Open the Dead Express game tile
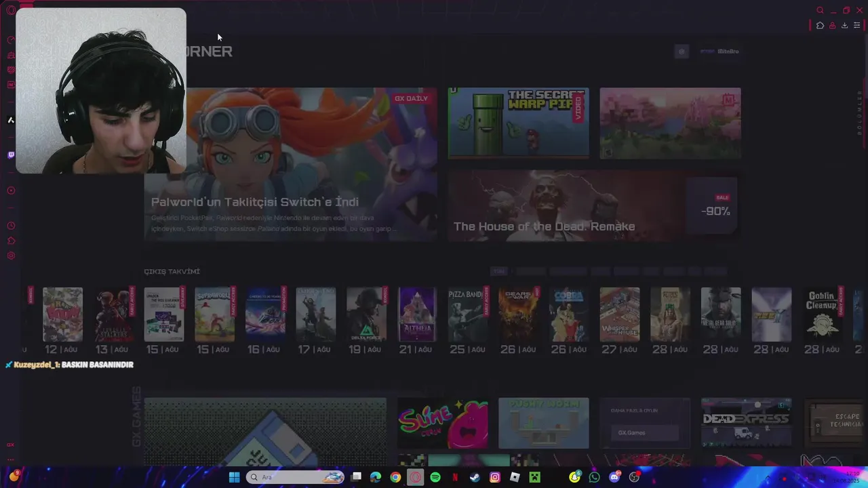Viewport: 868px width, 488px height. click(x=746, y=422)
